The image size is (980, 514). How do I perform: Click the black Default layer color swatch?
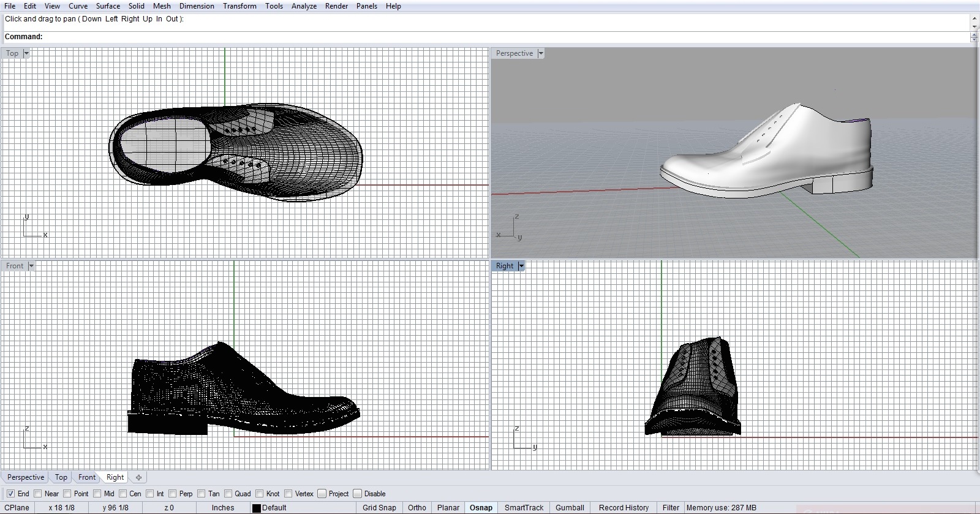[x=257, y=508]
